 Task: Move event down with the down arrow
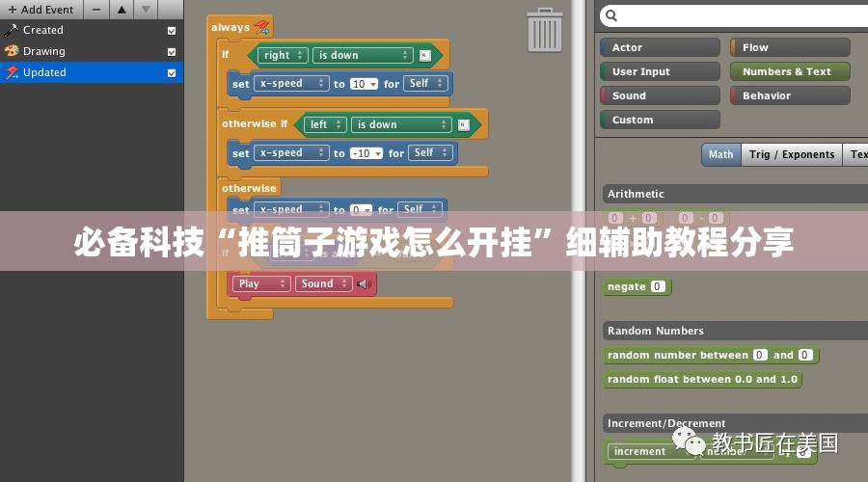[147, 10]
